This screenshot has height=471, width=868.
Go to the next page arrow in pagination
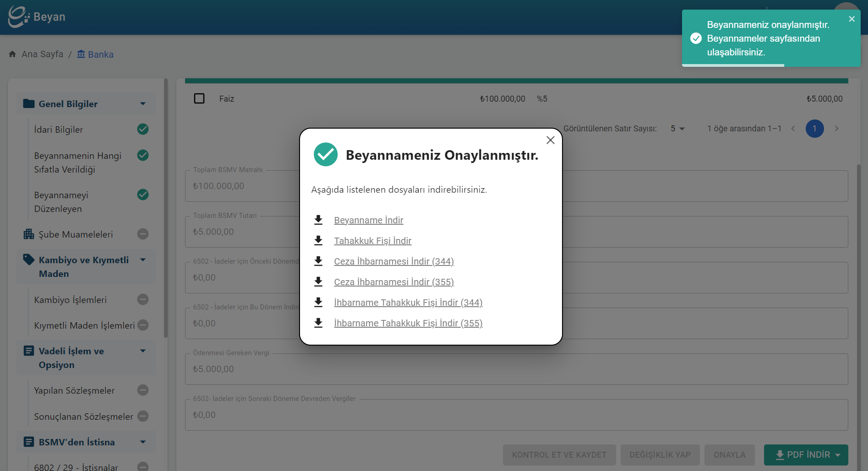click(836, 129)
